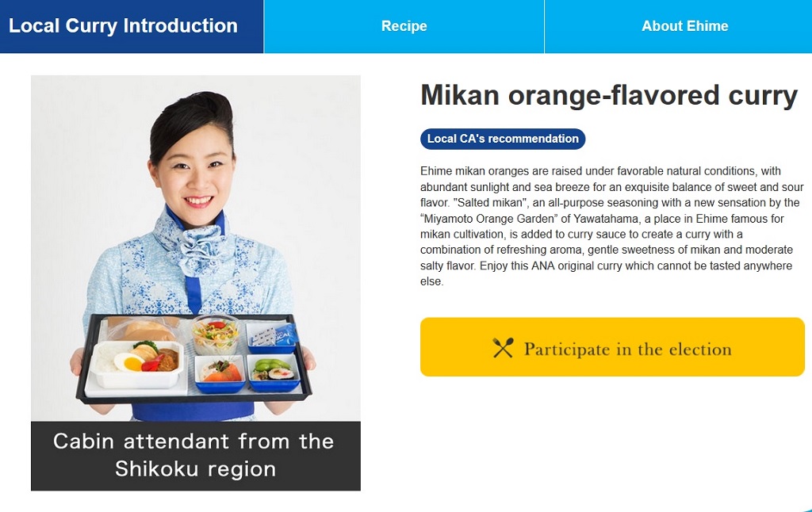Click the Participate in the election button
The height and width of the screenshot is (512, 812).
coord(612,347)
